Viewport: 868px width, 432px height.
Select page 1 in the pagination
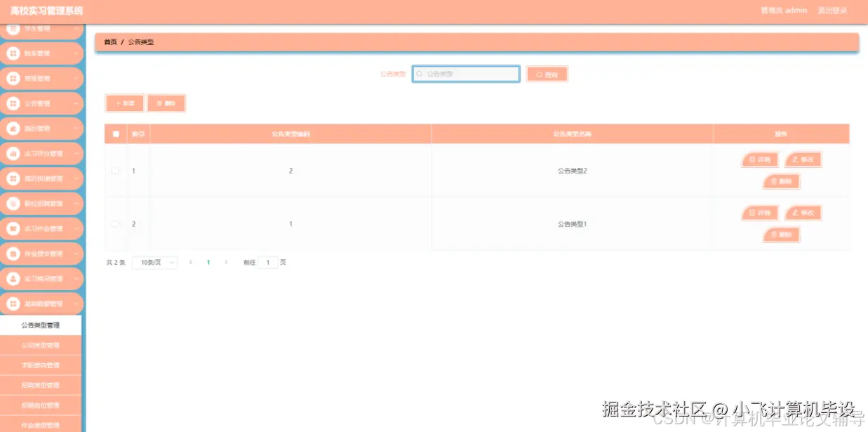[x=208, y=262]
